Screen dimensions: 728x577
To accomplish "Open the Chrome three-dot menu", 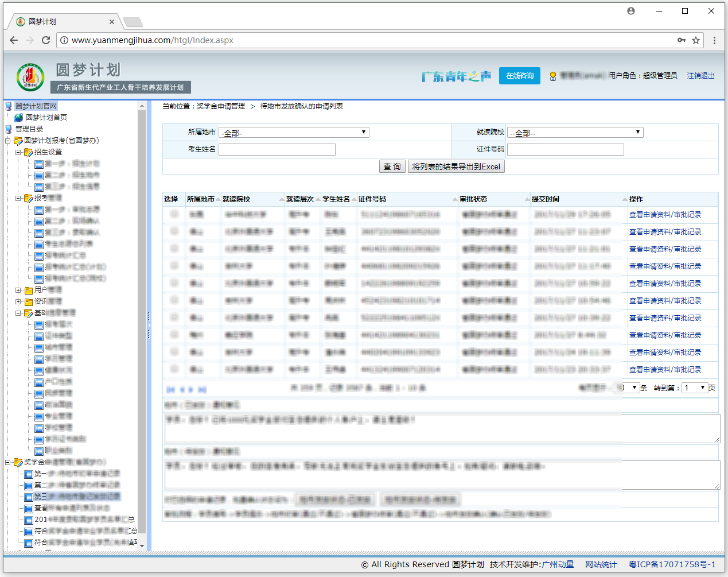I will point(714,40).
